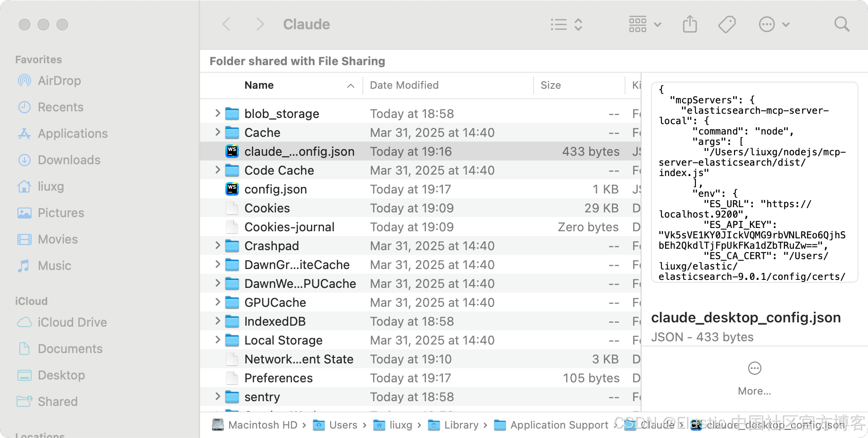This screenshot has height=438, width=868.
Task: Click Application Support in the path bar
Action: point(551,425)
